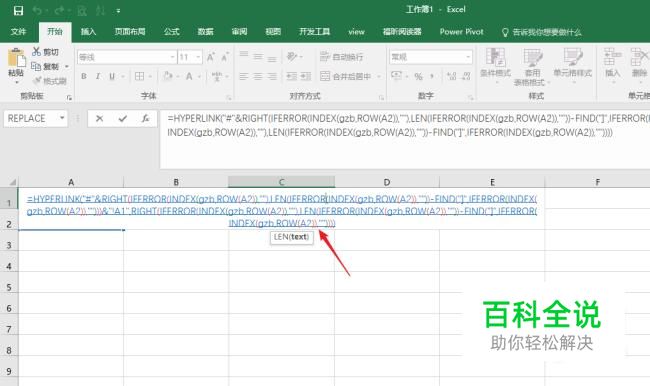Switch to the 视图 tab
650x386 pixels.
(x=273, y=32)
